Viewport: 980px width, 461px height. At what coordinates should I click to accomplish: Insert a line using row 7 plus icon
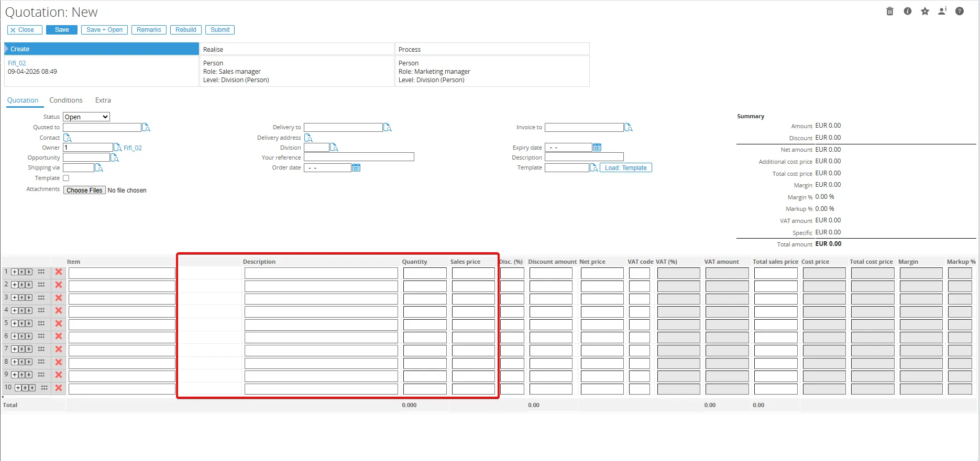pyautogui.click(x=15, y=349)
